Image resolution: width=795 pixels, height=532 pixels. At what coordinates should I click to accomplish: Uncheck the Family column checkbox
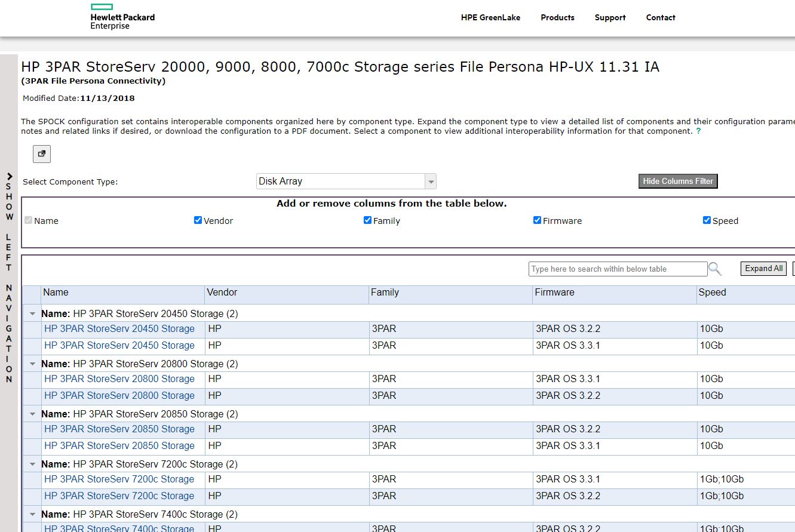368,220
